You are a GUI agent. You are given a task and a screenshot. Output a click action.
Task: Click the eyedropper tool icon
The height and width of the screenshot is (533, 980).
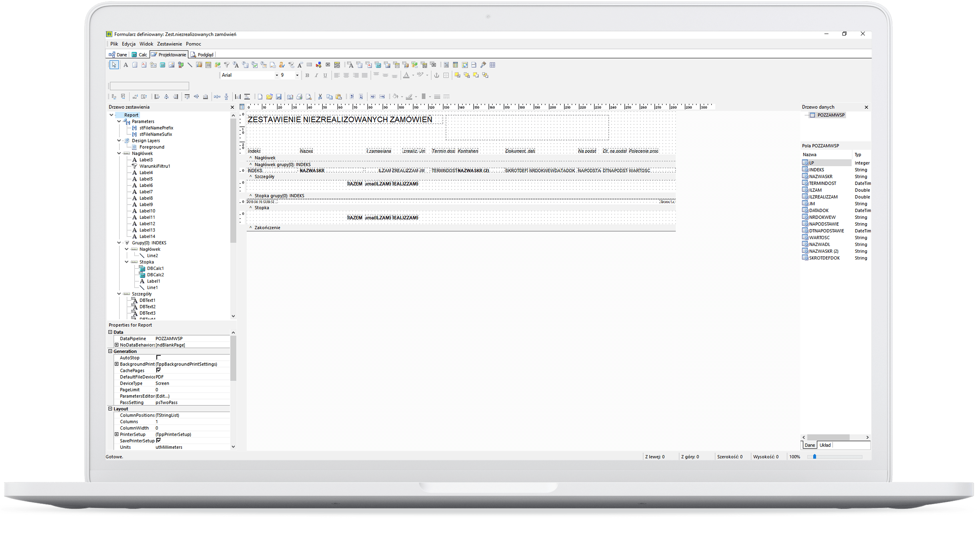[x=483, y=65]
